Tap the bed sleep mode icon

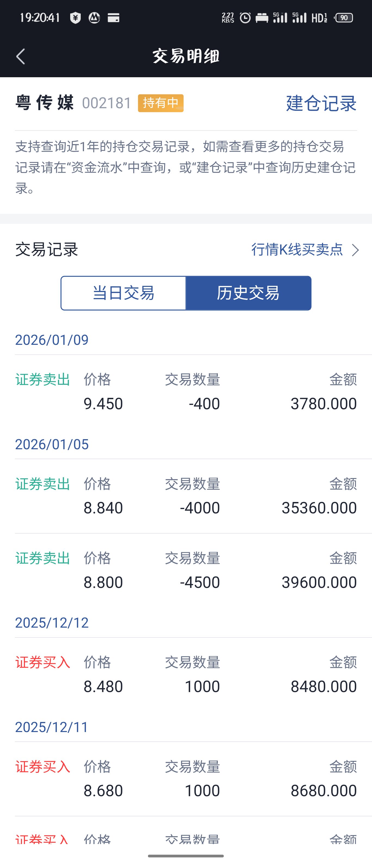click(262, 17)
